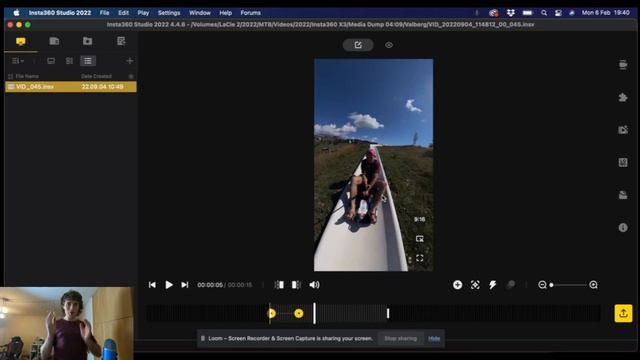
Task: Select the VID_045.insv file row
Action: [71, 87]
